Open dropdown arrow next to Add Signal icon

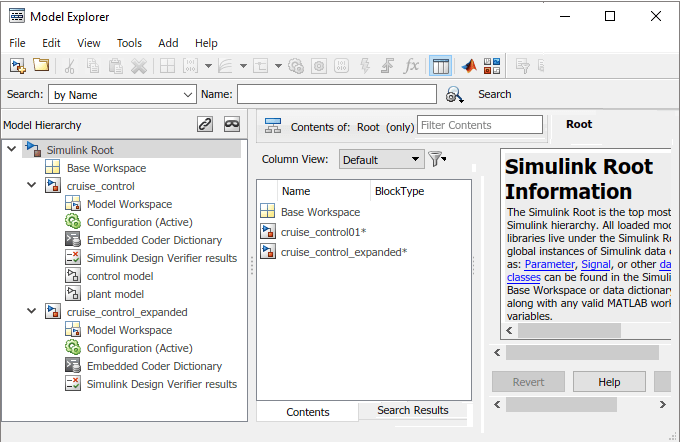pyautogui.click(x=244, y=66)
